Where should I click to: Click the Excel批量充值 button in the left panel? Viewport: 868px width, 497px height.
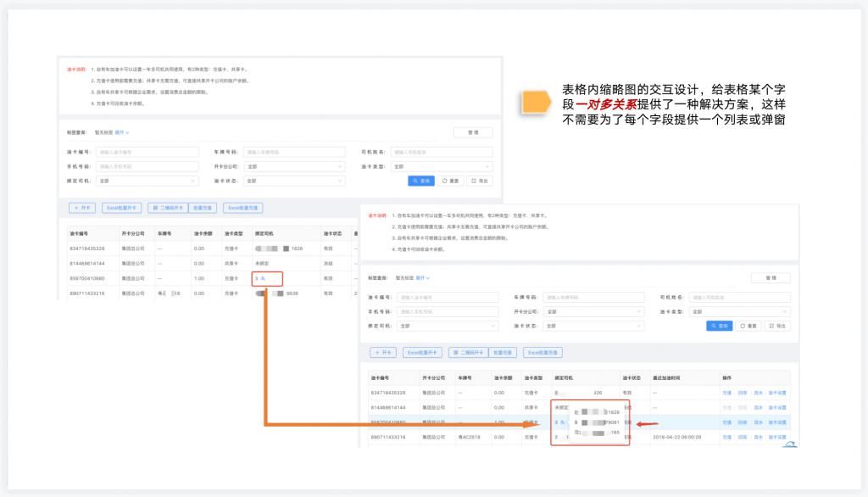click(244, 207)
